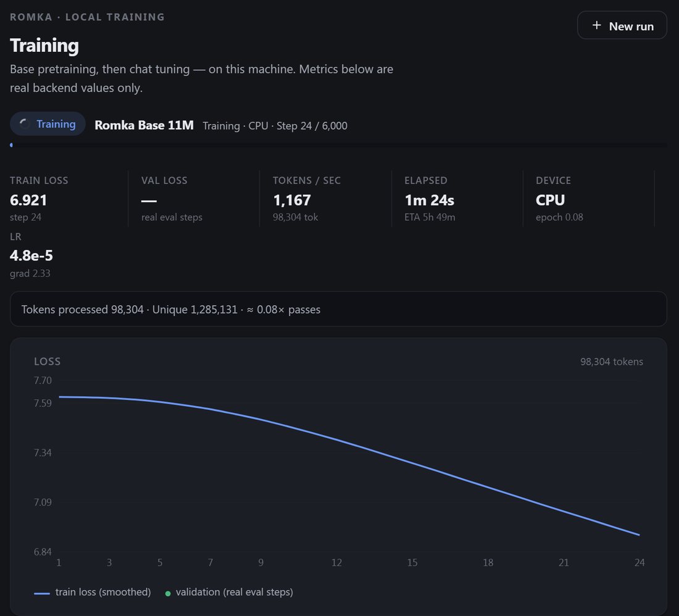Image resolution: width=679 pixels, height=616 pixels.
Task: Click the x-axis tick labeled 24
Action: (x=639, y=563)
